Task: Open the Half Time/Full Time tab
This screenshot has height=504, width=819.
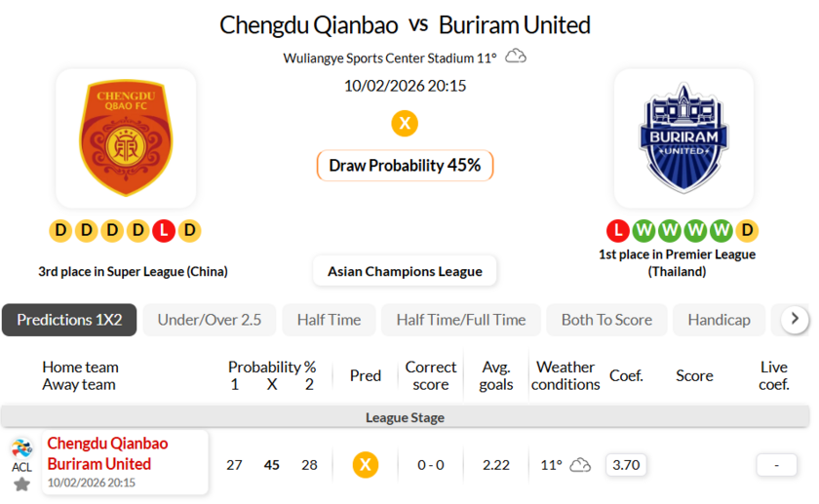Action: [x=461, y=320]
